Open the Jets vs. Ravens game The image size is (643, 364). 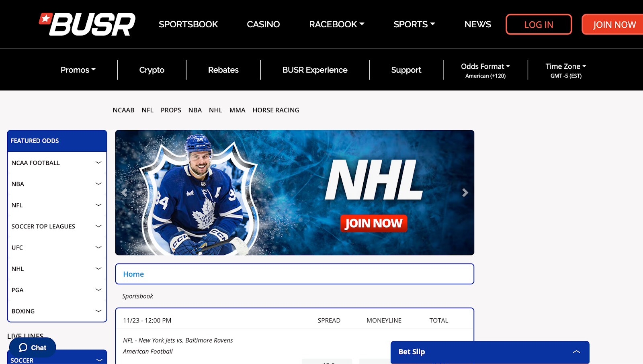(x=178, y=340)
